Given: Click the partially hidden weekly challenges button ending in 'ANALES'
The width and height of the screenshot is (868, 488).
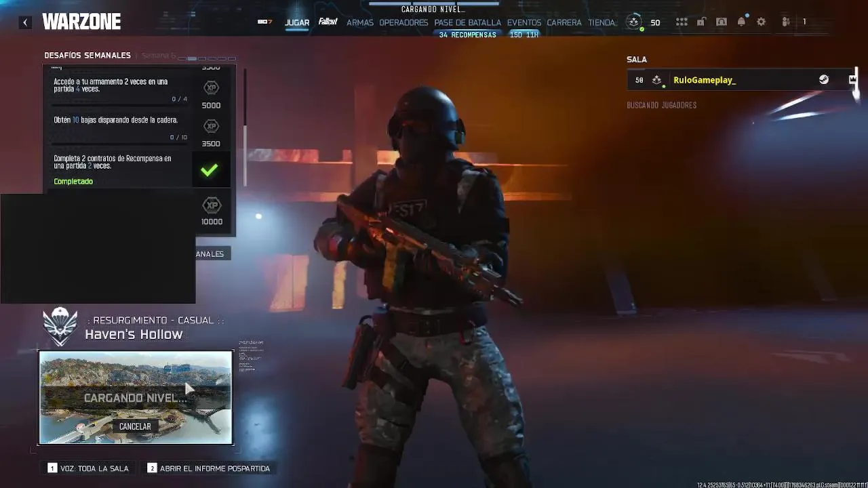Looking at the screenshot, I should 213,253.
